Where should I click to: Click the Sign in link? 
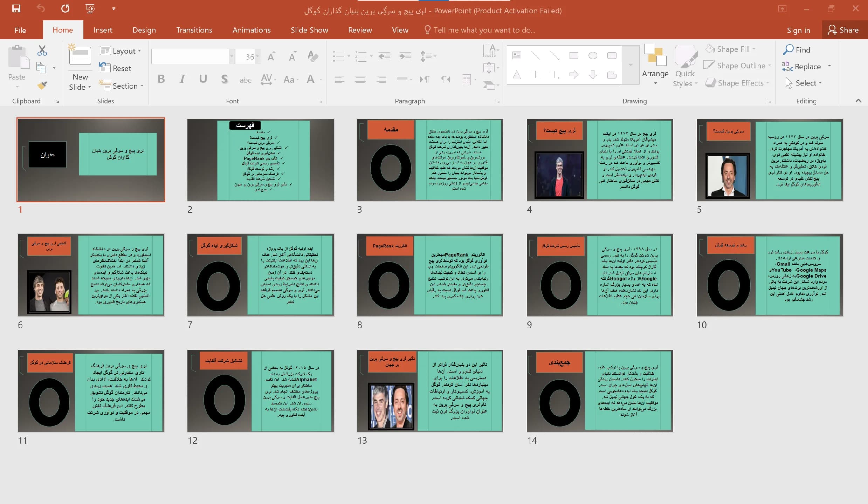point(798,30)
